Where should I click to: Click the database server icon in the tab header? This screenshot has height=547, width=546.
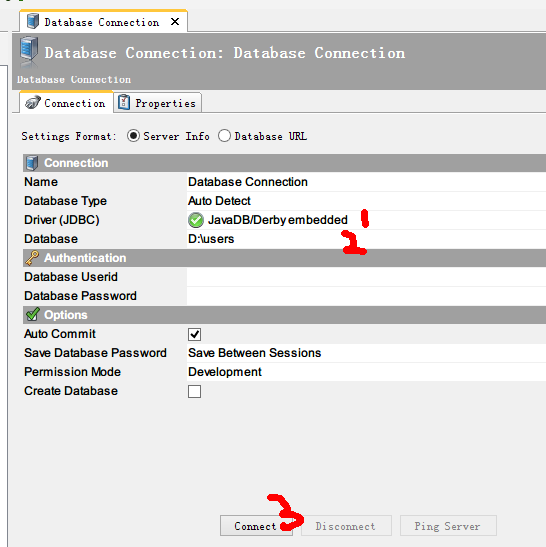33,21
